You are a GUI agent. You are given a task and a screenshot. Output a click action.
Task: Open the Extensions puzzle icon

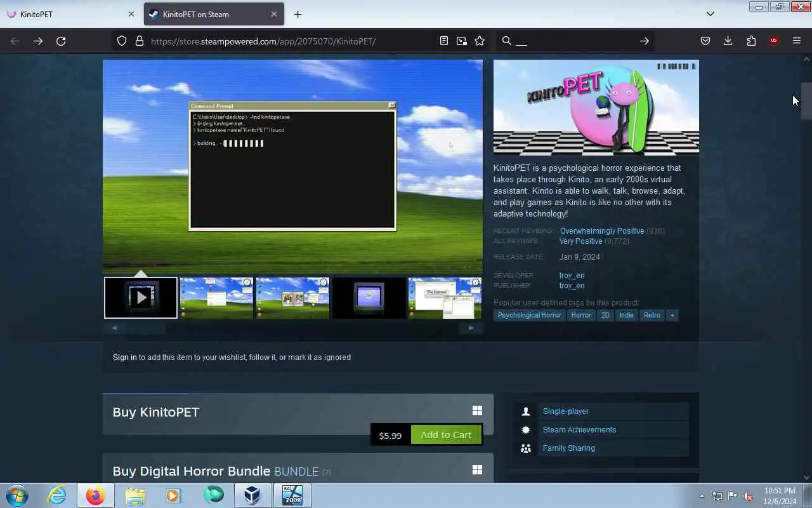[x=751, y=41]
